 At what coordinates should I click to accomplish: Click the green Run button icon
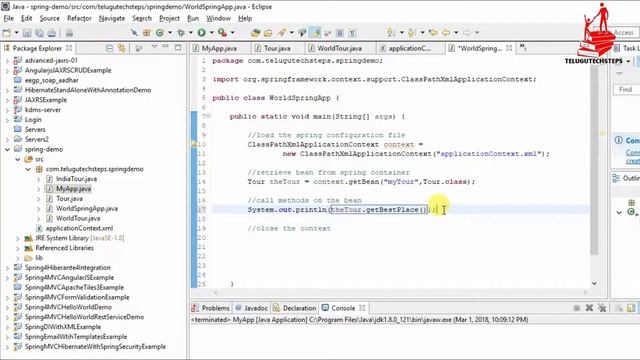coord(202,33)
